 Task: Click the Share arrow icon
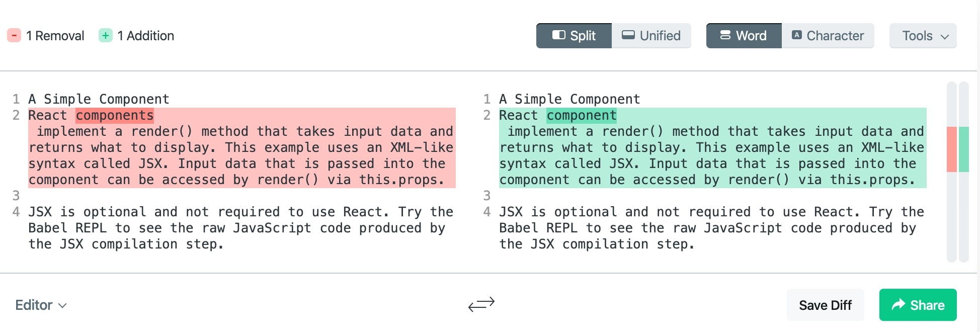point(898,305)
